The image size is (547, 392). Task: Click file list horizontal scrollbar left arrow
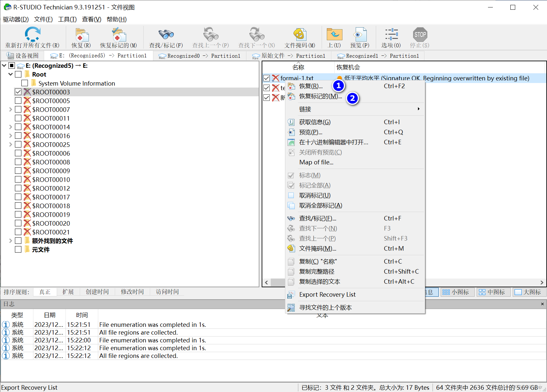click(x=267, y=282)
